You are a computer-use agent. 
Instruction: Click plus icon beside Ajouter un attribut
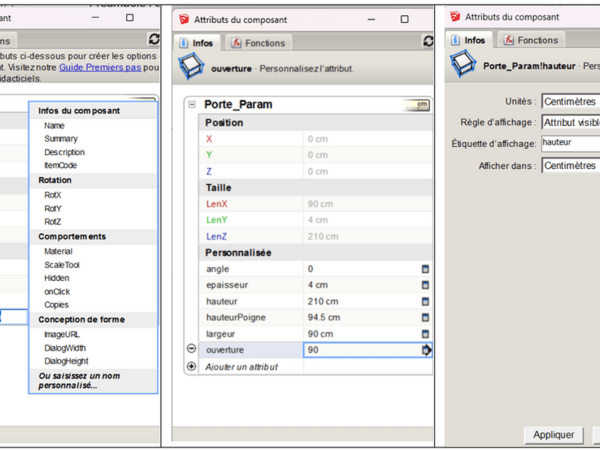point(192,367)
